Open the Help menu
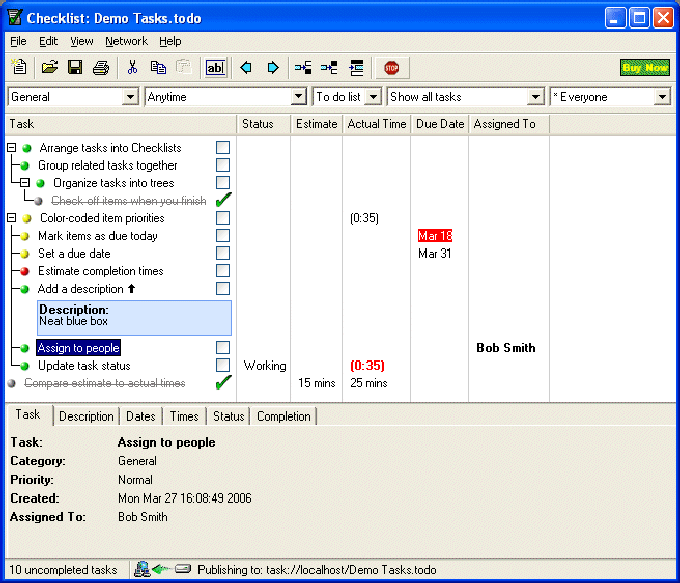The height and width of the screenshot is (583, 680). pos(170,41)
